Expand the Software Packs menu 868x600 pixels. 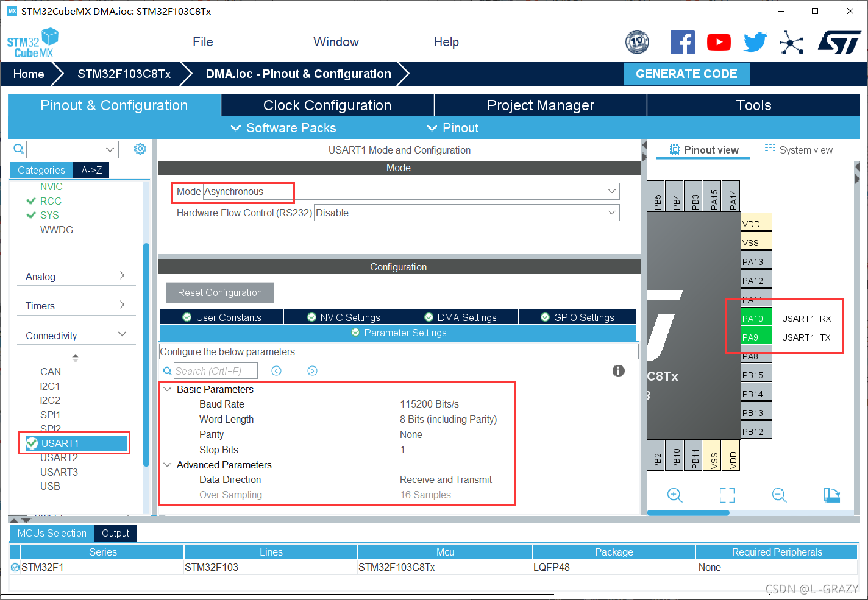point(283,128)
